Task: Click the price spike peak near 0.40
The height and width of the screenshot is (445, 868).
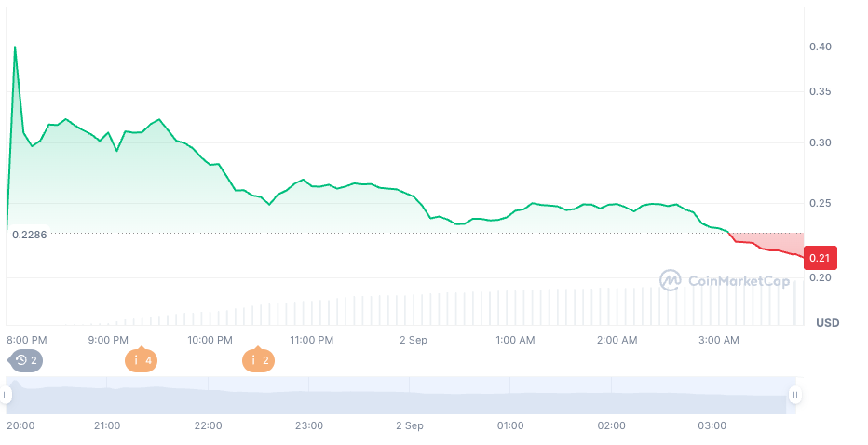Action: 15,47
